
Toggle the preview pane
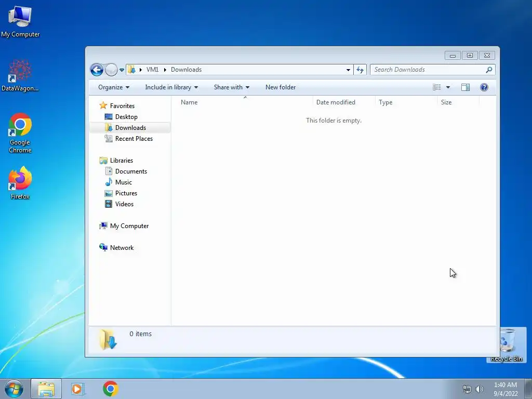[x=465, y=87]
